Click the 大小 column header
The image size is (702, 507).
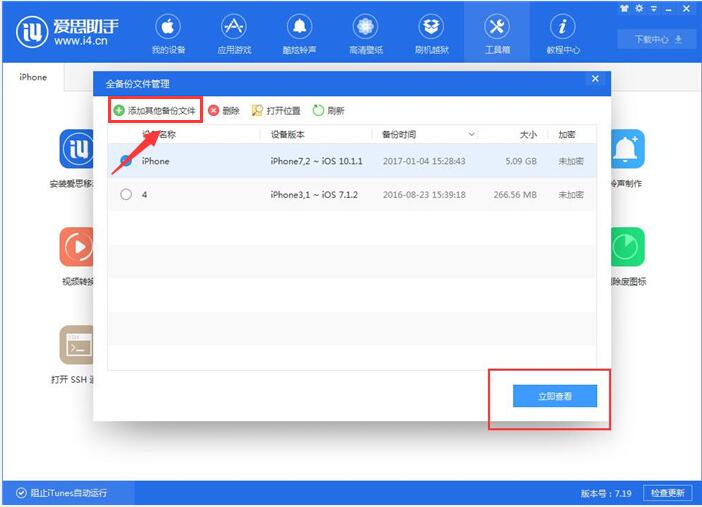[528, 134]
